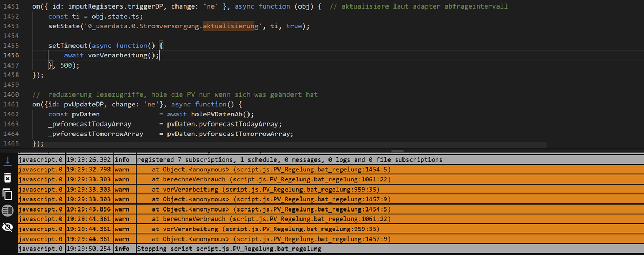The width and height of the screenshot is (644, 255).
Task: Click log timestamp 19:29:32.798
Action: (x=89, y=169)
